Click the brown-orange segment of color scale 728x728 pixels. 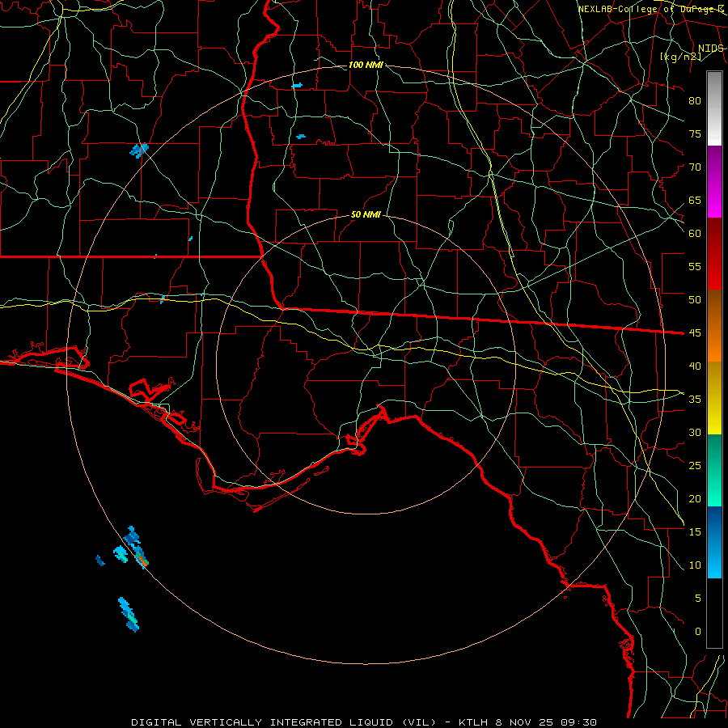[x=714, y=325]
